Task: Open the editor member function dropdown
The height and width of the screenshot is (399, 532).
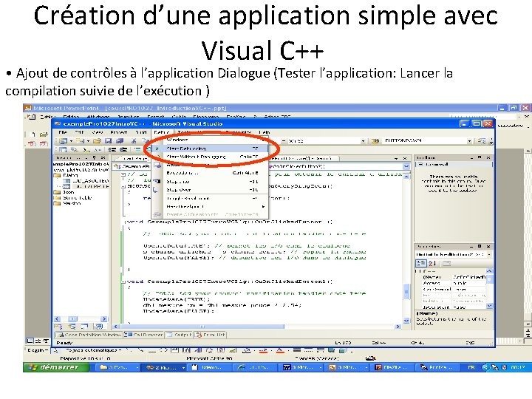Action: [x=406, y=166]
